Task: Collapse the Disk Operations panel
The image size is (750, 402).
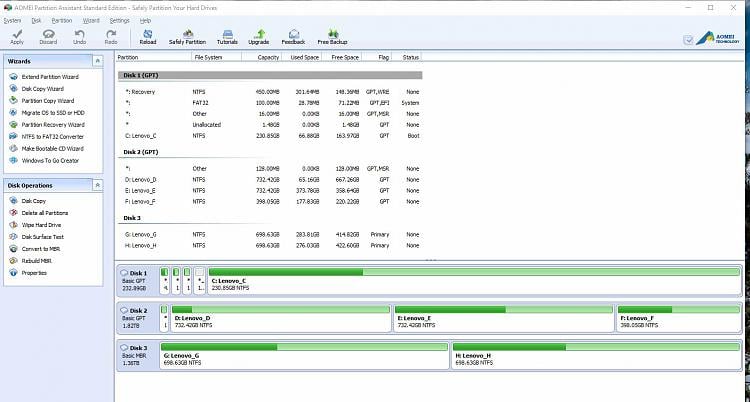Action: click(98, 185)
